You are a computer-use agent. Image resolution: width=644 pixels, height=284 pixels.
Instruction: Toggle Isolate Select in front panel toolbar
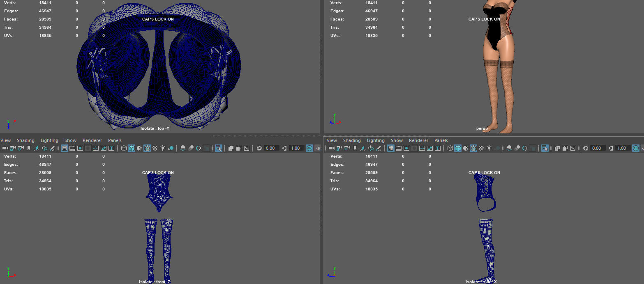pyautogui.click(x=219, y=148)
